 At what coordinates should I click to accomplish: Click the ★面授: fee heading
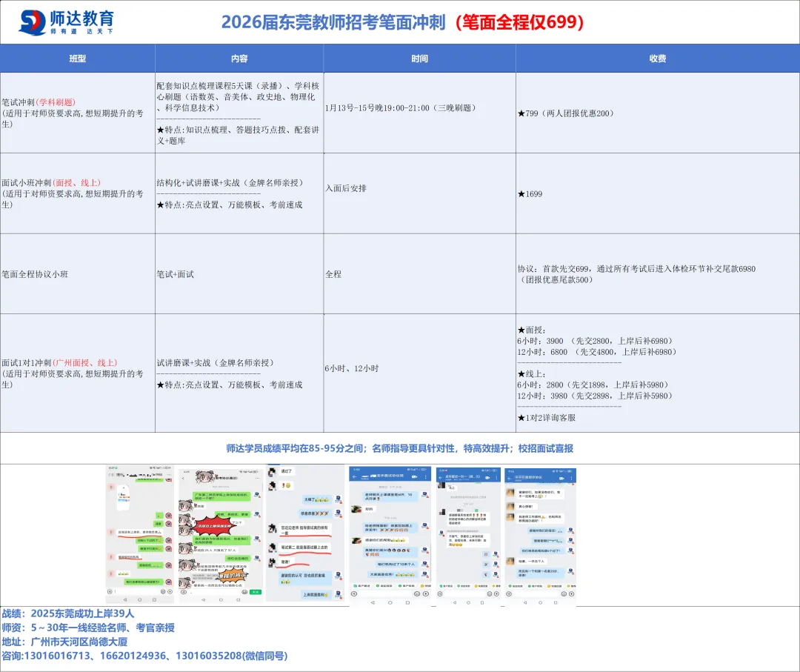(531, 330)
